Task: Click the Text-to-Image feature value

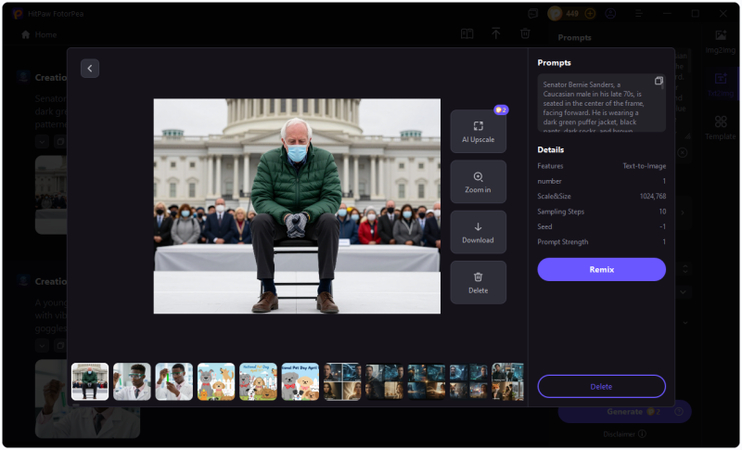Action: click(x=644, y=166)
